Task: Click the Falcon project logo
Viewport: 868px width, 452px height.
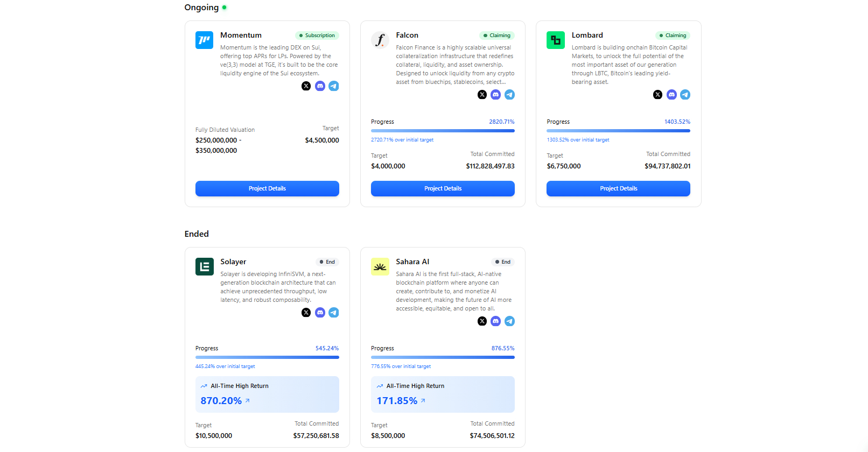Action: coord(380,40)
